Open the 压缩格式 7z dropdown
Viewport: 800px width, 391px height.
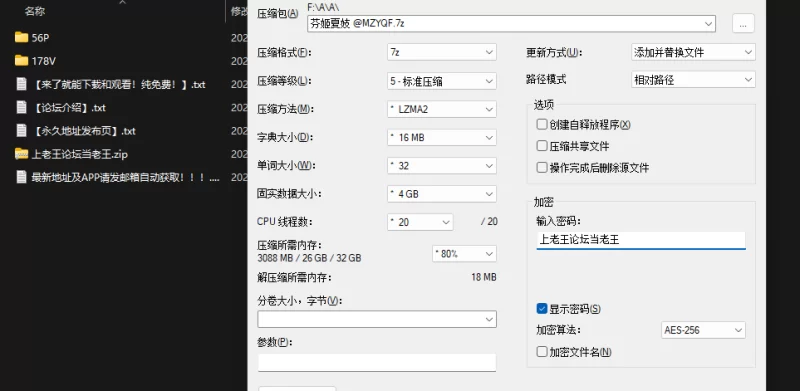(x=442, y=52)
